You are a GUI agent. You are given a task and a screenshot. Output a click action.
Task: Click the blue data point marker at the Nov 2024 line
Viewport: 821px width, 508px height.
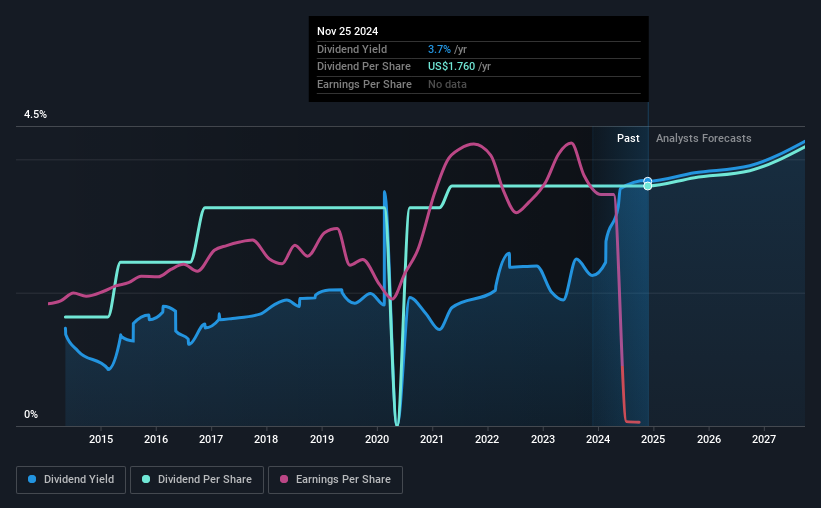tap(648, 181)
